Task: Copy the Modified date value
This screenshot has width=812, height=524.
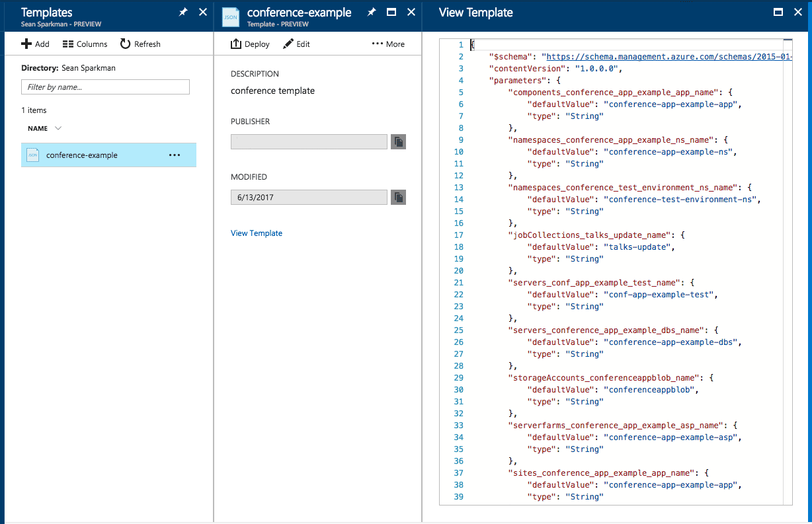Action: 398,198
